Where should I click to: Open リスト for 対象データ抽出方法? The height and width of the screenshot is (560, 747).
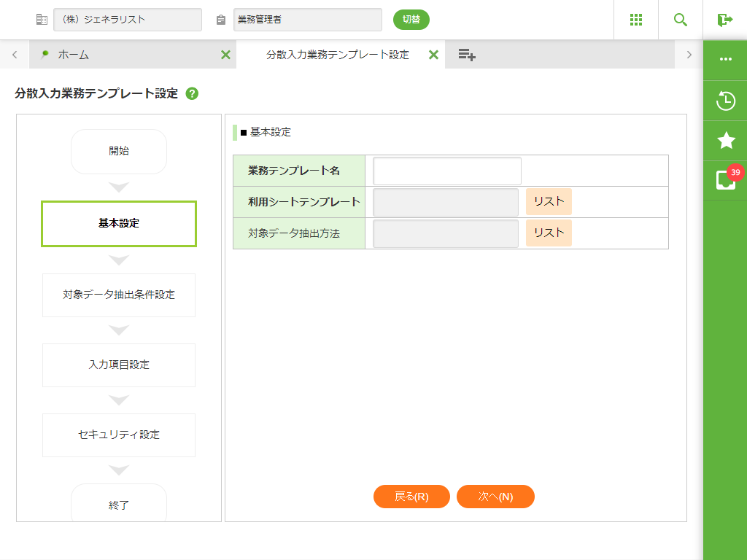point(549,233)
